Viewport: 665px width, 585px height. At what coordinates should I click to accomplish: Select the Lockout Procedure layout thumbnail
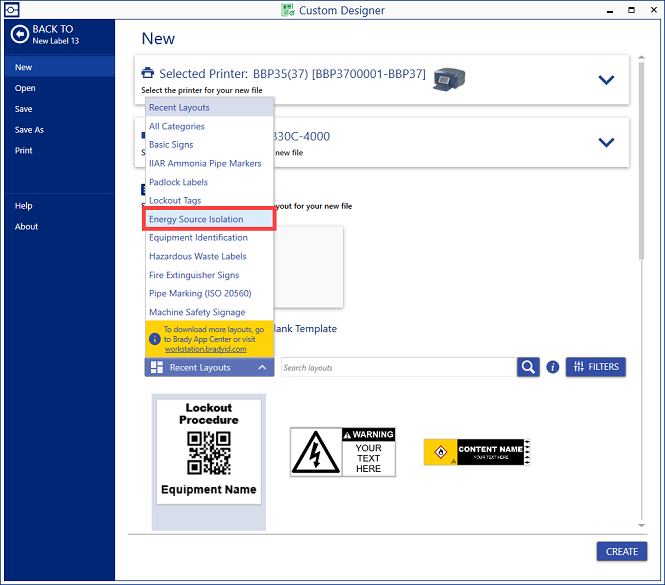tap(209, 452)
